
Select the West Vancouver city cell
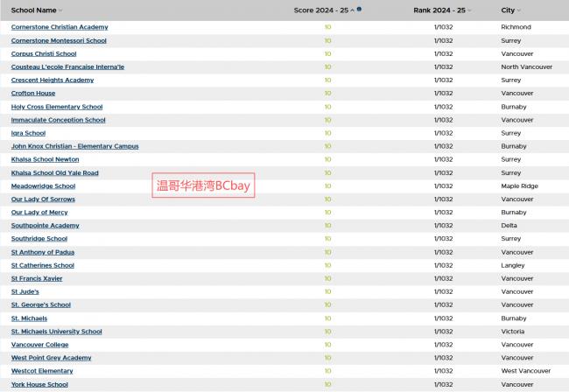pos(526,371)
